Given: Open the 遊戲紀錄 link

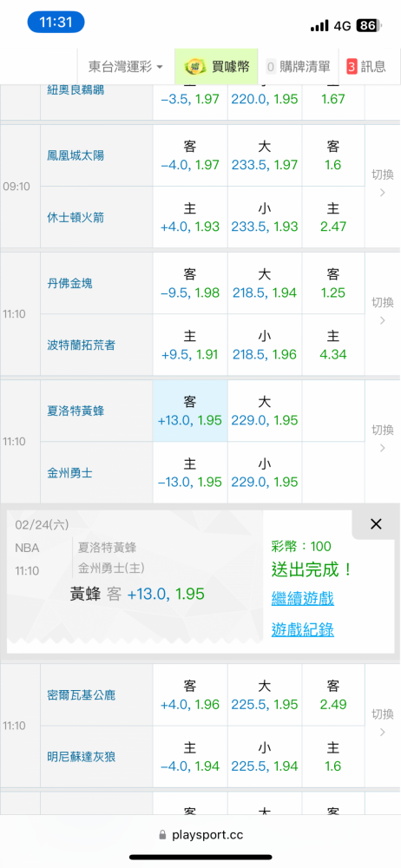Looking at the screenshot, I should coord(303,629).
